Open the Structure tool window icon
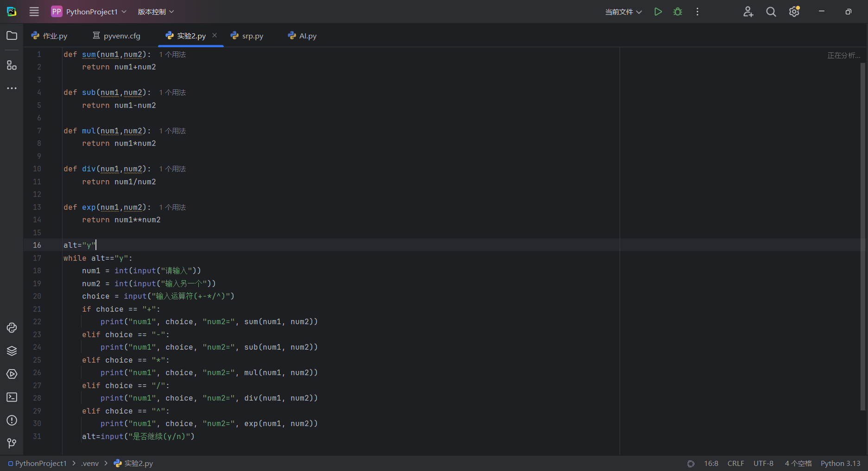The height and width of the screenshot is (471, 868). coord(12,65)
